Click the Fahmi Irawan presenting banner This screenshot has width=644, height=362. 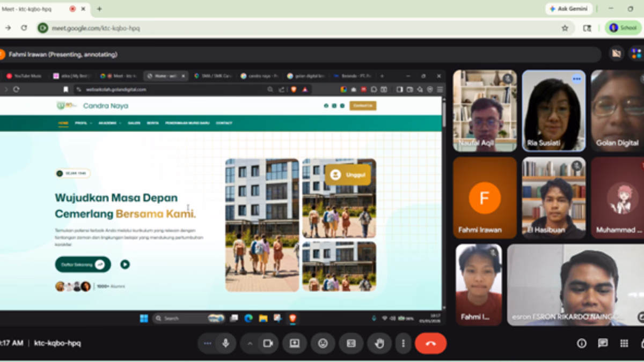pos(301,54)
